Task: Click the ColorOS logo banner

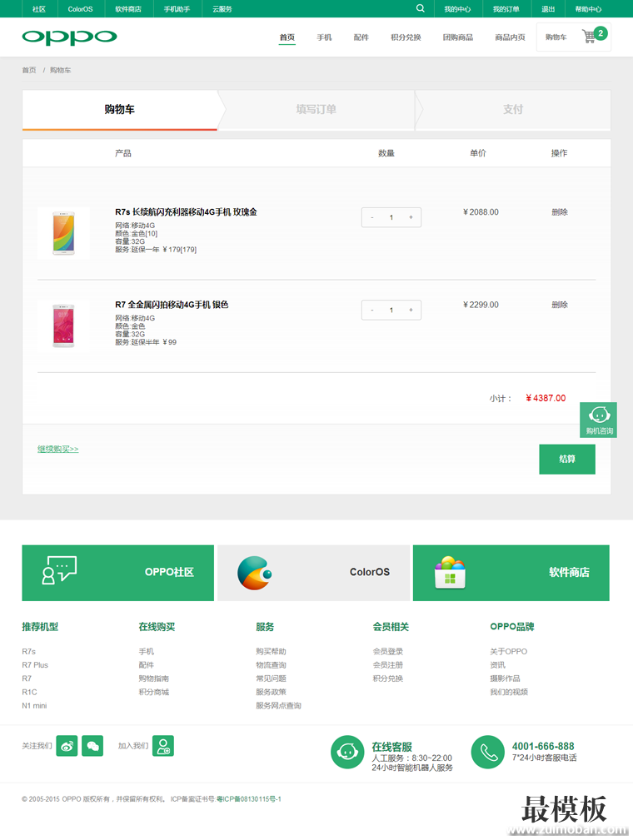Action: pos(313,573)
